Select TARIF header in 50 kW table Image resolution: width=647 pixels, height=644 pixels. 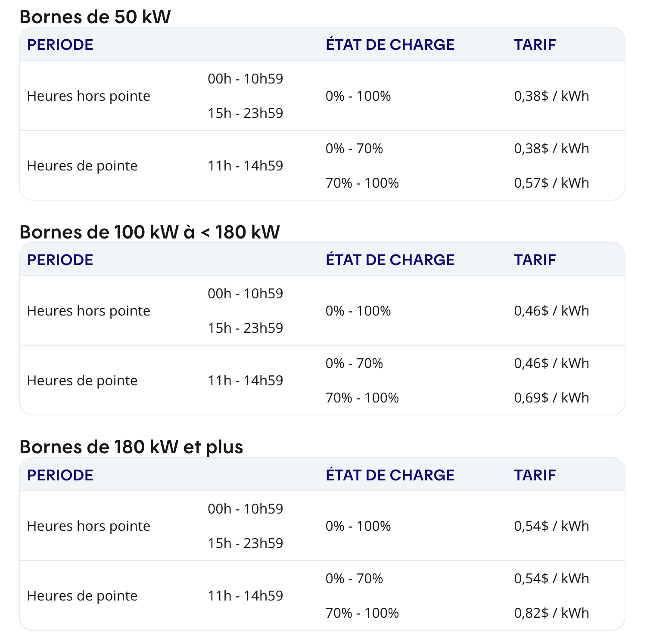click(x=535, y=45)
